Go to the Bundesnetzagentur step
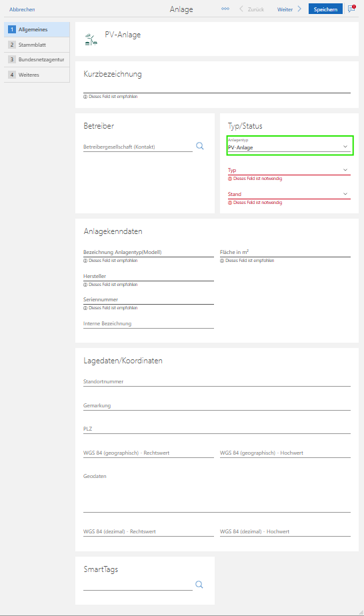This screenshot has width=364, height=616. tap(37, 60)
